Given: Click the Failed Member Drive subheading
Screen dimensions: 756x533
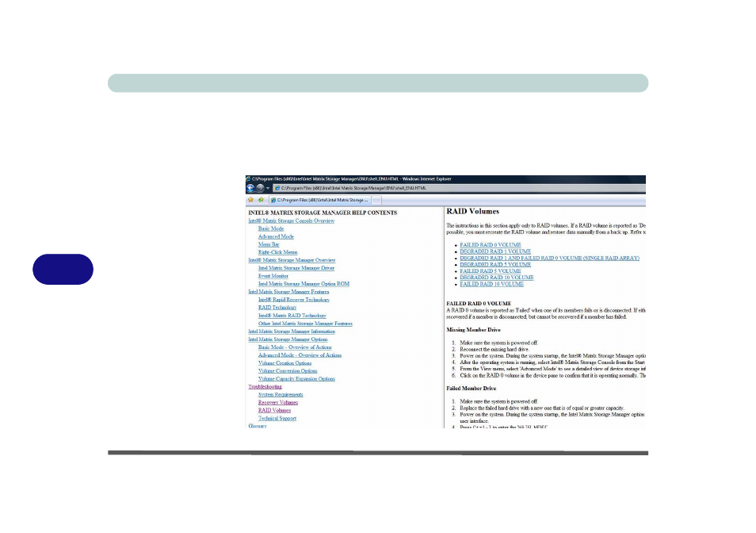Looking at the screenshot, I should (471, 389).
